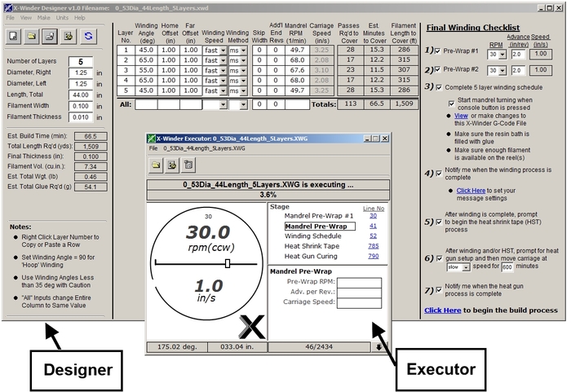This screenshot has height=392, width=571.
Task: Click line number 30 link for Mandrel Pre-Wrap #1
Action: click(374, 216)
